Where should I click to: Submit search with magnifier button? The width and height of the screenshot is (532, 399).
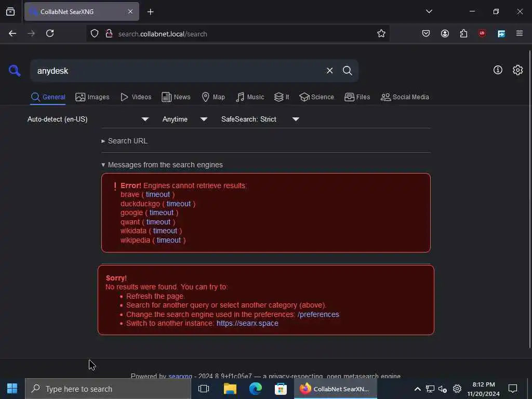coord(347,71)
